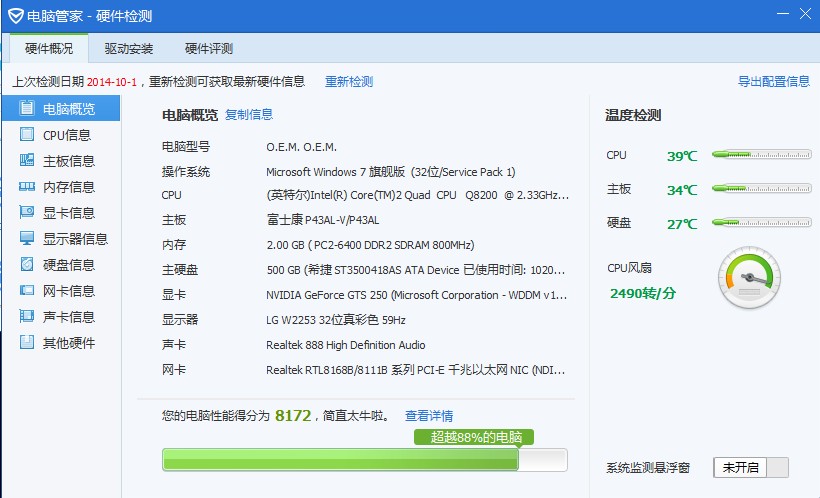
Task: Click the green performance score progress bar
Action: coord(365,460)
